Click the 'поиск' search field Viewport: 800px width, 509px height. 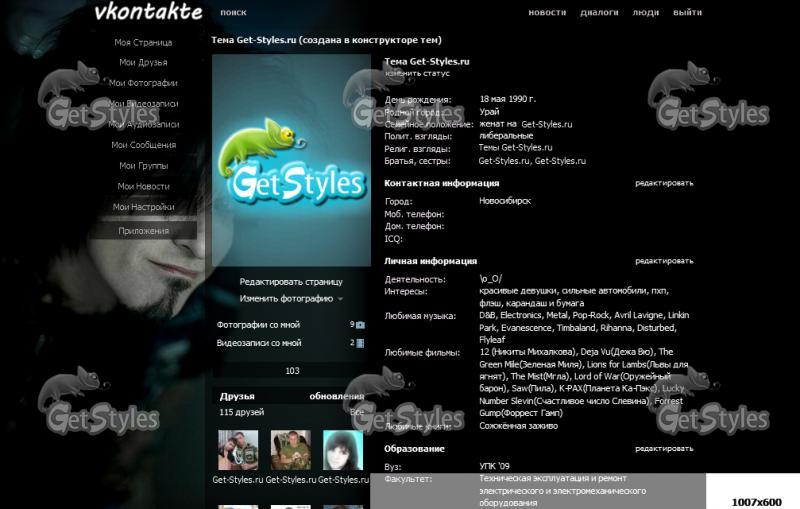click(233, 13)
